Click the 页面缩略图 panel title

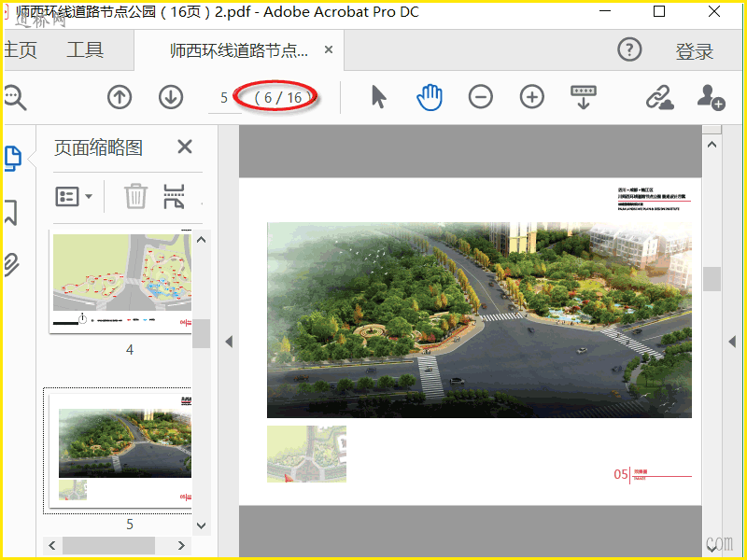[x=99, y=147]
